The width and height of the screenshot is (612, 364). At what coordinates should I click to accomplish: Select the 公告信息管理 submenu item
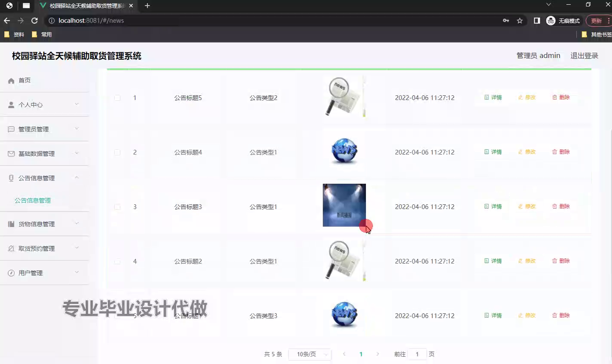coord(33,200)
